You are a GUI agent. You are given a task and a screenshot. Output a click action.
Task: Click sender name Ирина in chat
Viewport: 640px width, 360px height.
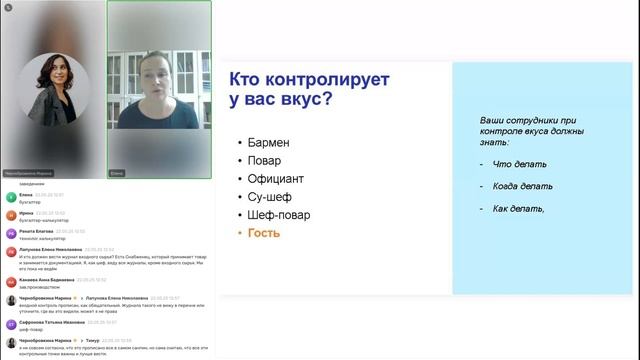[26, 213]
